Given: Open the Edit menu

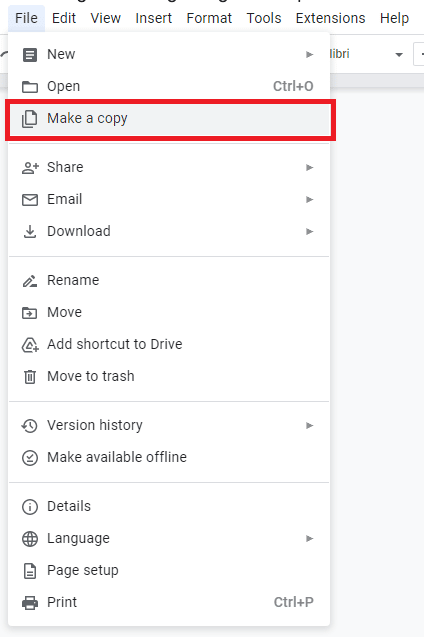Looking at the screenshot, I should [x=64, y=18].
